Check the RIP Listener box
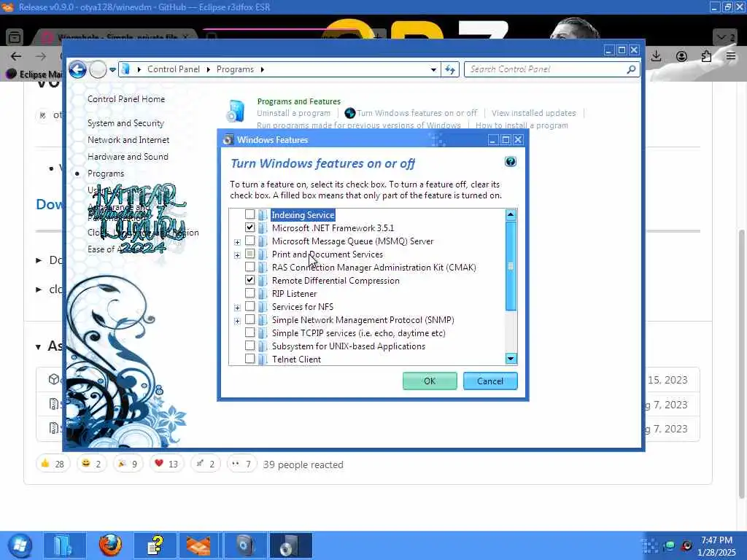747x560 pixels. pyautogui.click(x=249, y=293)
